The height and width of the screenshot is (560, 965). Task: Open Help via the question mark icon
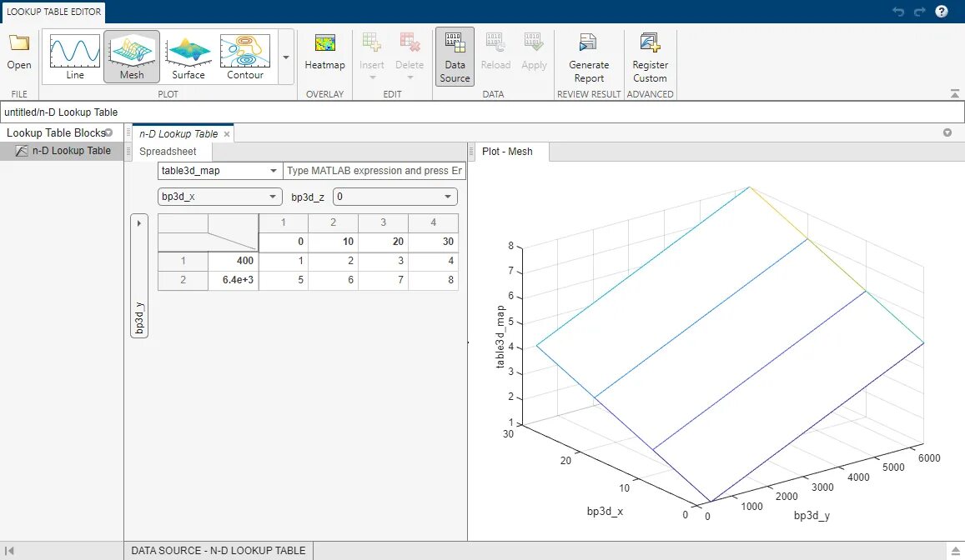pyautogui.click(x=942, y=12)
